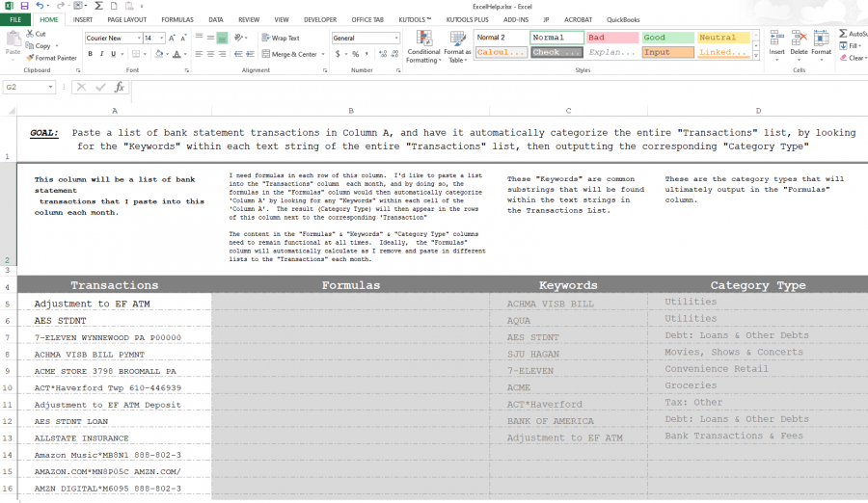Open the Alignment dialog launcher
Screen dimensions: 868x503
point(325,71)
